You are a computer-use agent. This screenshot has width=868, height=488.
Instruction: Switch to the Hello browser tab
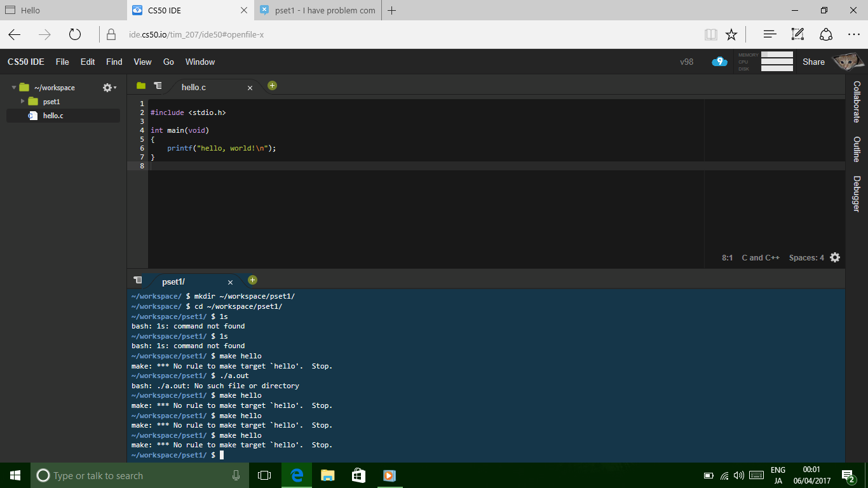click(64, 10)
